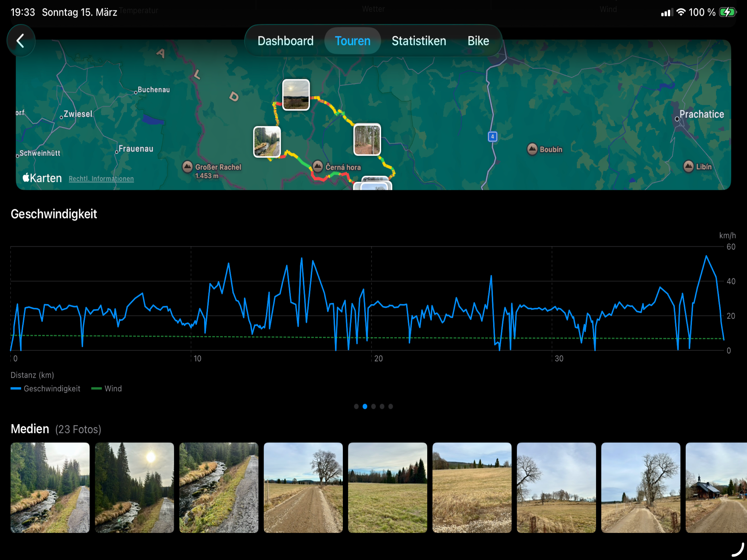Tap the Wi-Fi status icon
Screen dimensions: 747x560
click(681, 12)
